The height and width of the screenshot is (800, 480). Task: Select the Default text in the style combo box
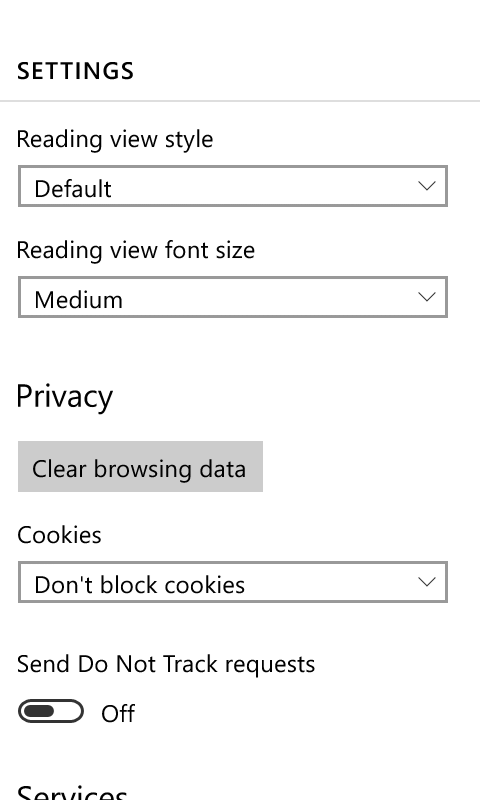[x=72, y=189]
